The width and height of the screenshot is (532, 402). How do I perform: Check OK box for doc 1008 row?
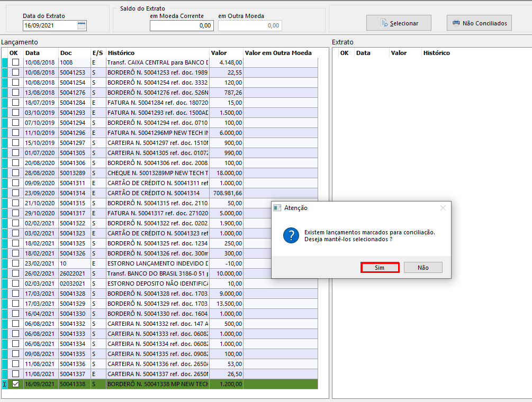[x=15, y=62]
